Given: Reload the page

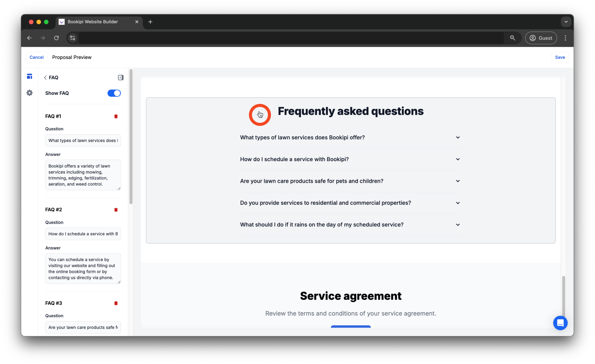Looking at the screenshot, I should tap(57, 38).
